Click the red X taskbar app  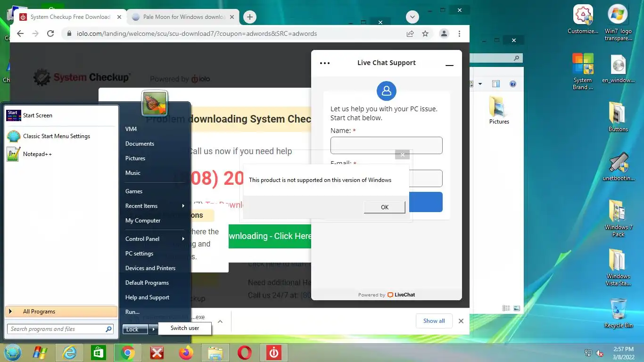(x=157, y=353)
